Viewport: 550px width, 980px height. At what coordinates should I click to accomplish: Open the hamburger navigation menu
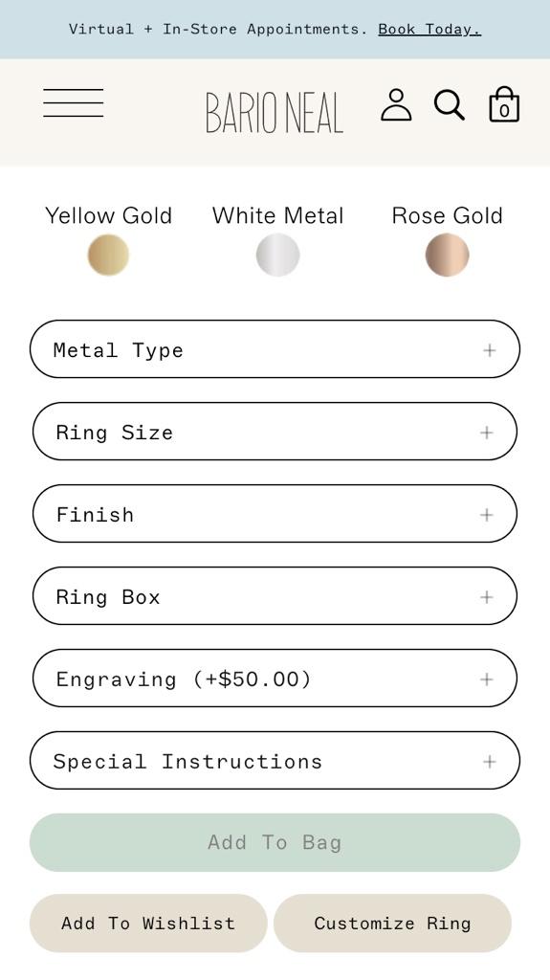(73, 103)
